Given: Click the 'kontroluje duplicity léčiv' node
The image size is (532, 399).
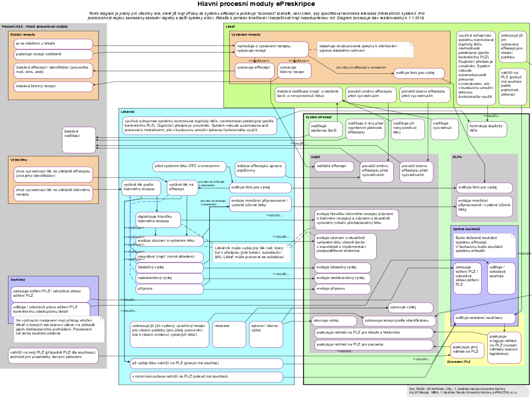Looking at the screenshot, I should tap(487, 129).
